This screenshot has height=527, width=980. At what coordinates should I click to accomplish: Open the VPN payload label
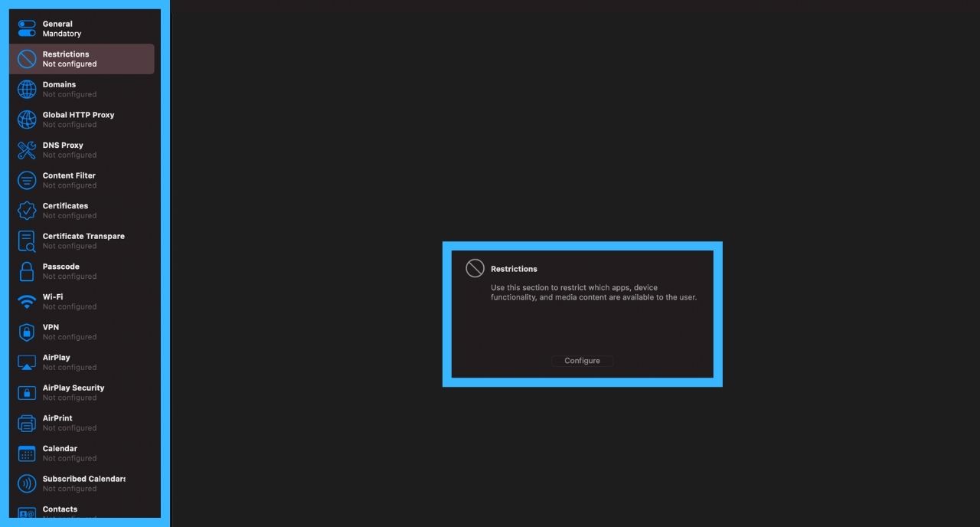point(51,327)
